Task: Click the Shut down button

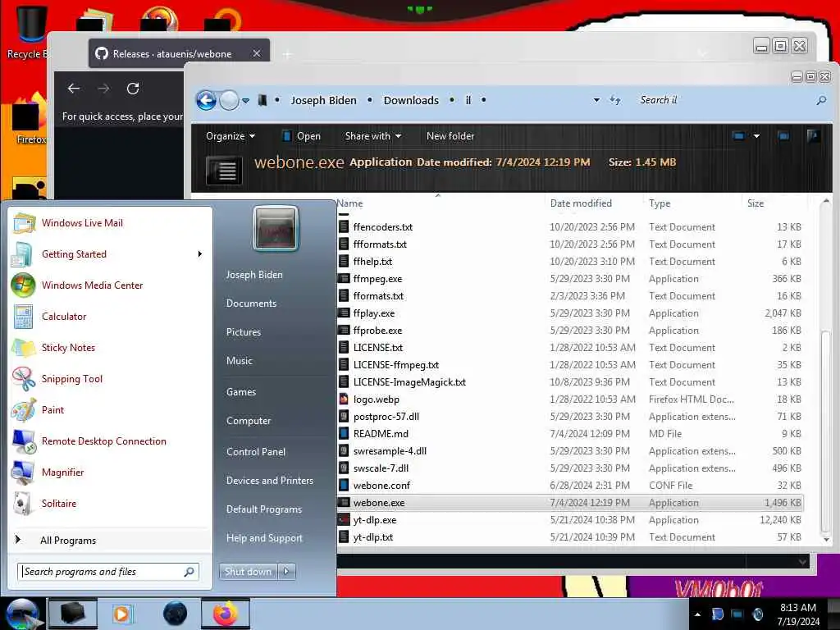Action: (x=248, y=572)
